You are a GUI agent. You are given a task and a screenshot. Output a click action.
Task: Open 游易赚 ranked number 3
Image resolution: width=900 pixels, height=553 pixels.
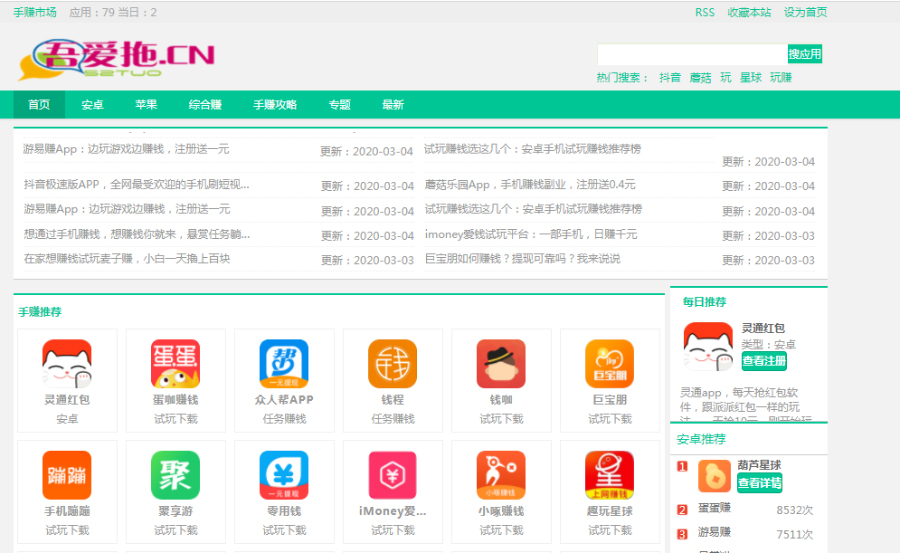[x=714, y=532]
